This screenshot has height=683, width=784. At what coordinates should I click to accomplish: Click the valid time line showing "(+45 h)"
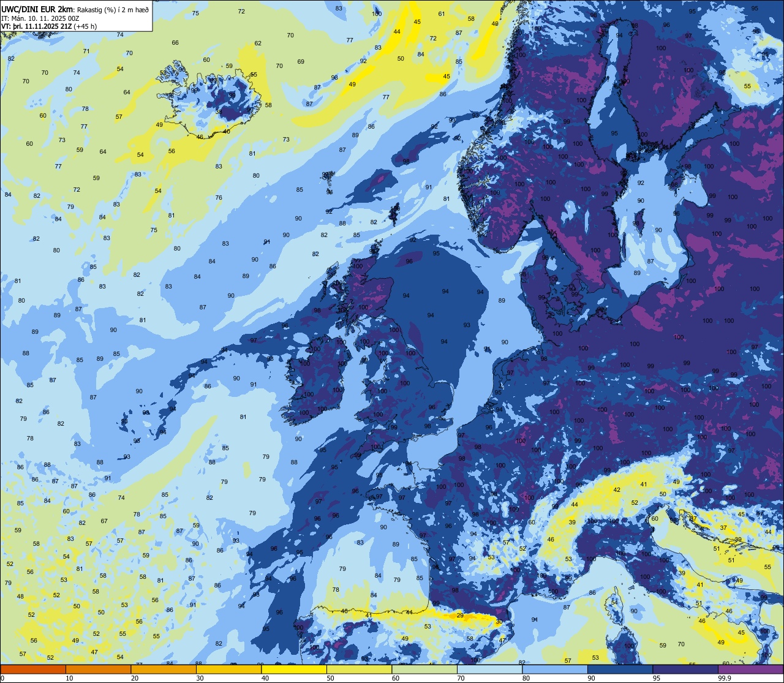pyautogui.click(x=50, y=26)
